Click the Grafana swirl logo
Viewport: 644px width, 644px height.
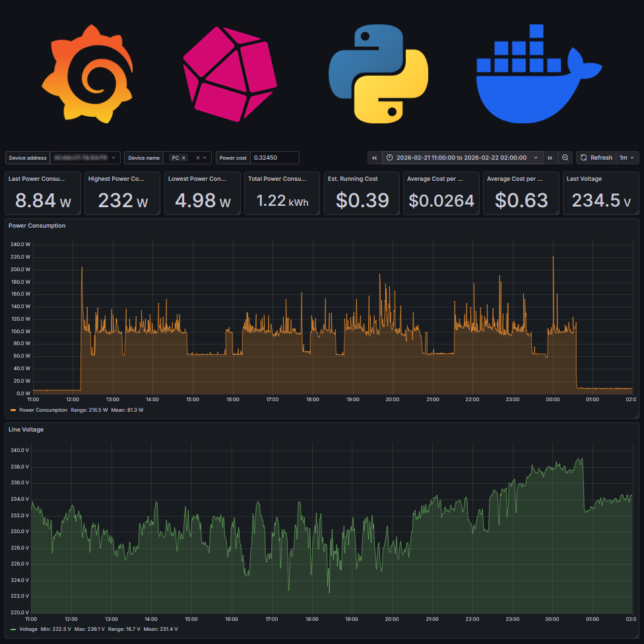click(88, 74)
